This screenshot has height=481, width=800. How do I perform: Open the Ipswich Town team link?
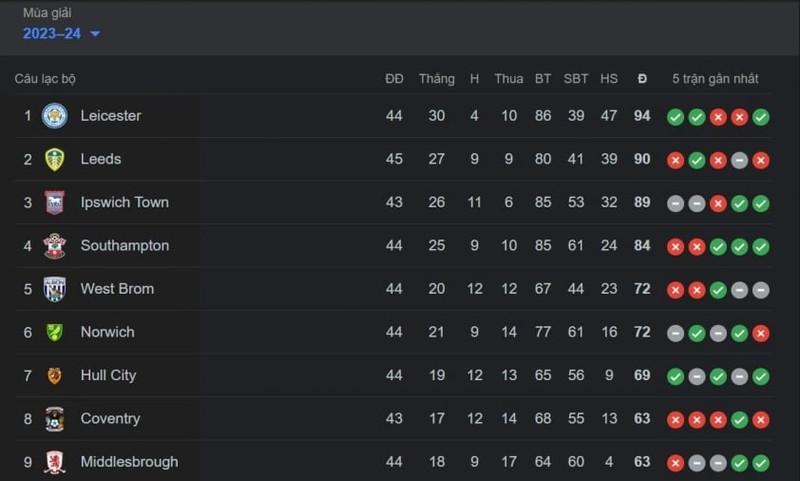[x=124, y=202]
